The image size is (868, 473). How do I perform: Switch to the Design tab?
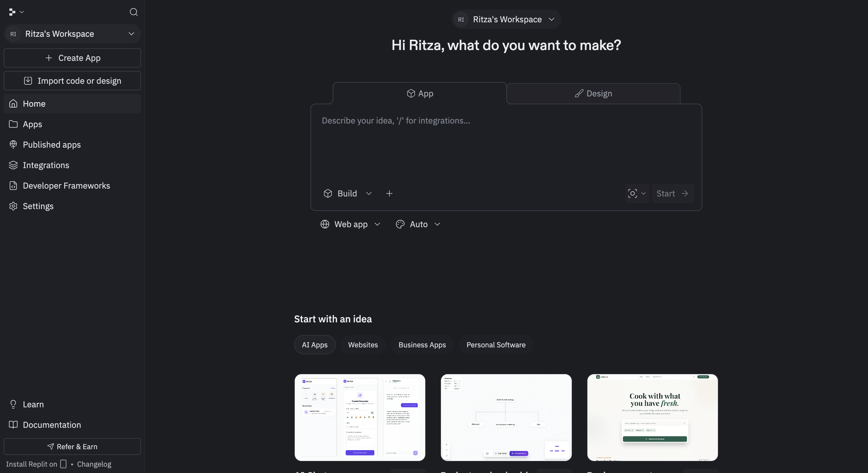point(593,94)
